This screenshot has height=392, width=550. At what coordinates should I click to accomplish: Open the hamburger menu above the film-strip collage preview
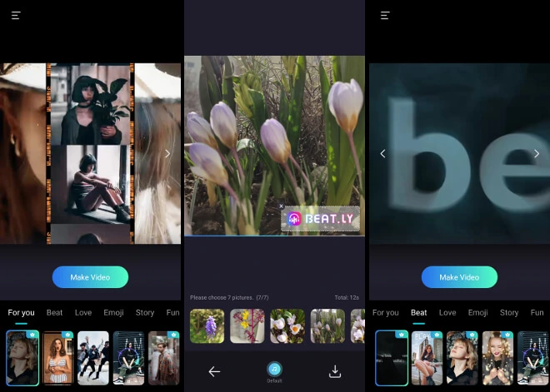pos(16,15)
